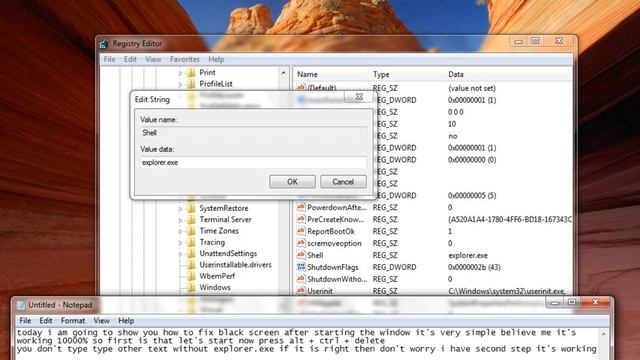Screen dimensions: 640x360
Task: Expand the UnattendSettings registry key
Action: click(x=180, y=254)
